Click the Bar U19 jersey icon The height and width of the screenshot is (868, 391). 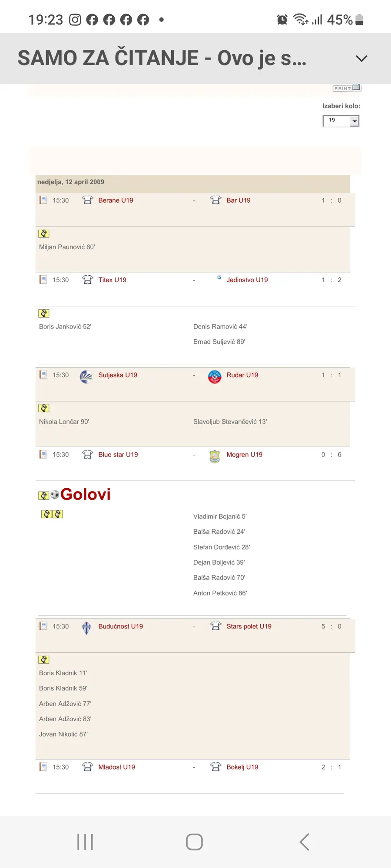click(215, 200)
